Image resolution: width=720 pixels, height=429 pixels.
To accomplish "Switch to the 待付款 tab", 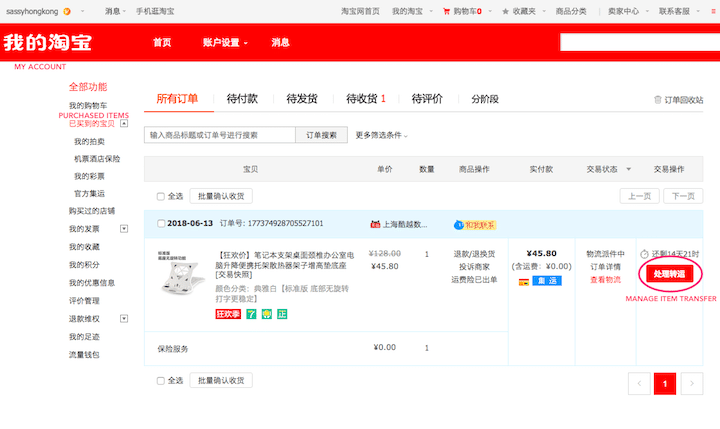I will pos(242,98).
